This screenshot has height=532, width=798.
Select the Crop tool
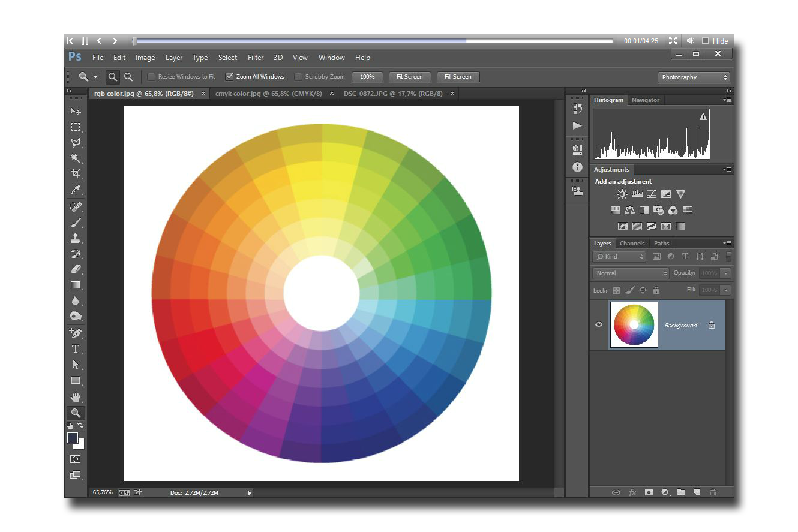tap(76, 174)
